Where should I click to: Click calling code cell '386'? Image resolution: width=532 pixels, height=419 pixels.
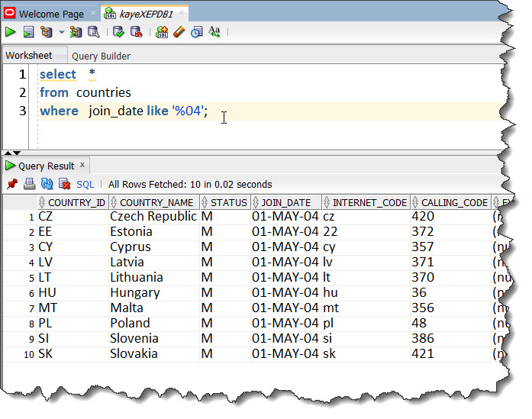450,339
